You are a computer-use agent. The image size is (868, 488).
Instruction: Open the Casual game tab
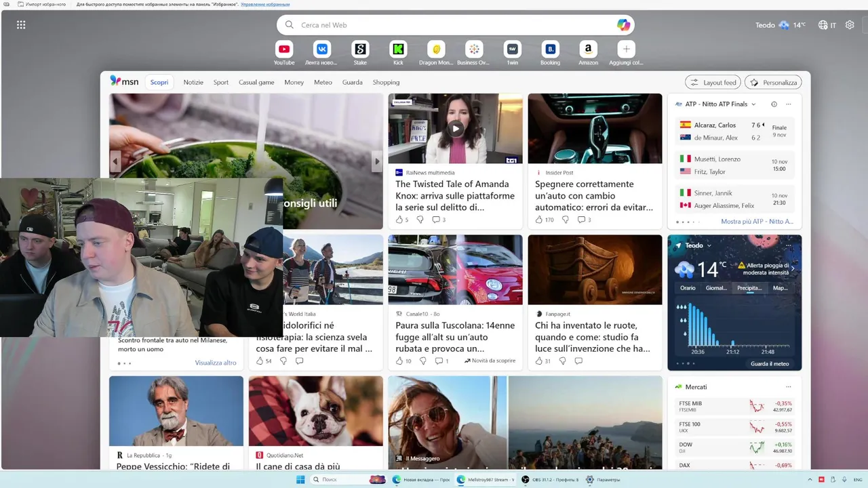click(x=256, y=82)
